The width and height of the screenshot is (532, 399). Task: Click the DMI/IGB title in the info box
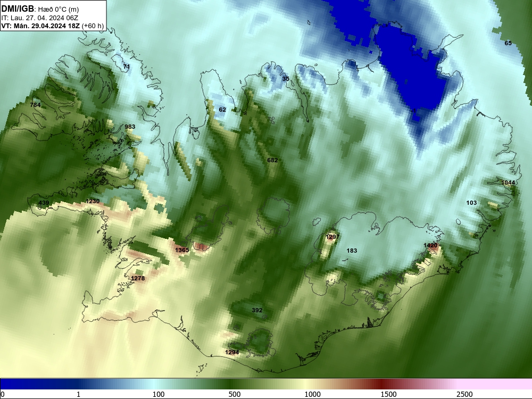[18, 9]
